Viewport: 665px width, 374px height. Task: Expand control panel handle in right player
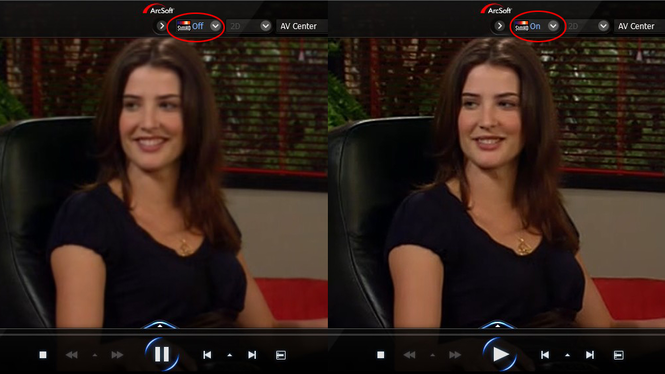(x=497, y=325)
